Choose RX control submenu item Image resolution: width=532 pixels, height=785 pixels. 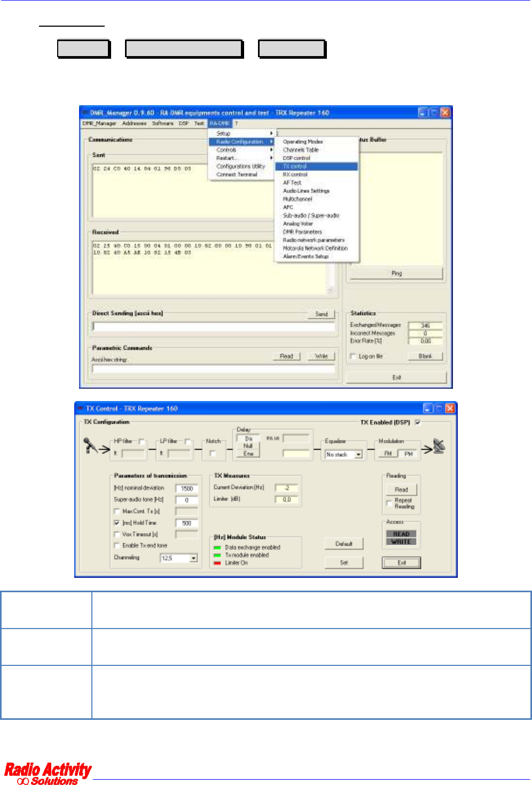tap(316, 175)
